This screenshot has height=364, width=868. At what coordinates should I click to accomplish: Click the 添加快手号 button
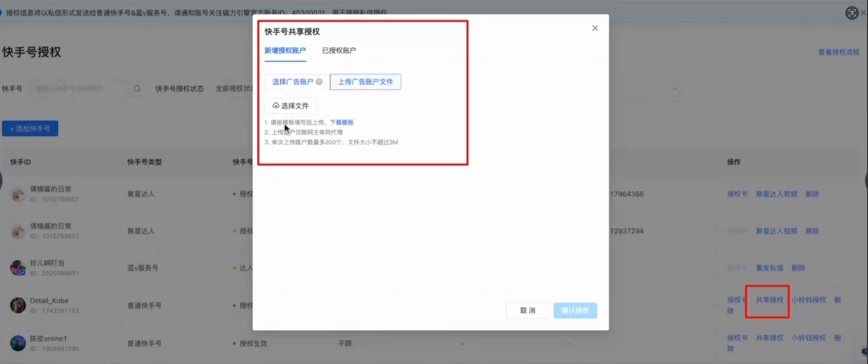coord(30,129)
